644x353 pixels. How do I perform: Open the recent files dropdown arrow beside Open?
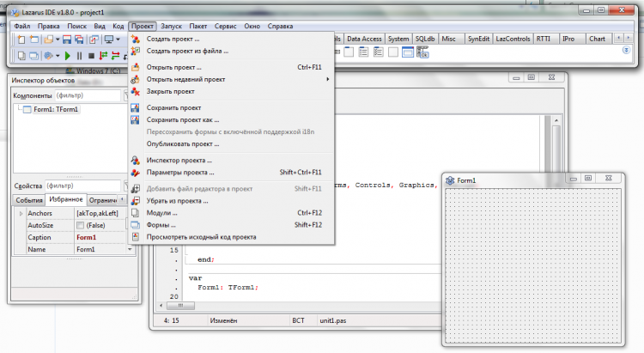point(58,40)
